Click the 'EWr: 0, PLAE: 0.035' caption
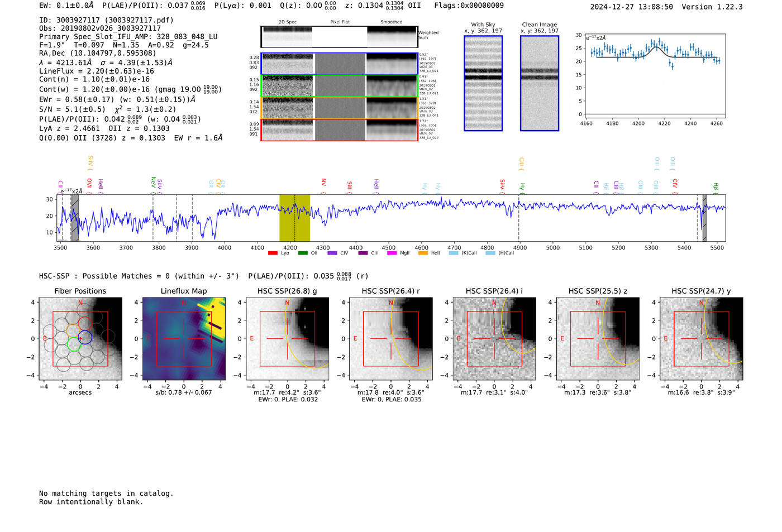 [391, 399]
